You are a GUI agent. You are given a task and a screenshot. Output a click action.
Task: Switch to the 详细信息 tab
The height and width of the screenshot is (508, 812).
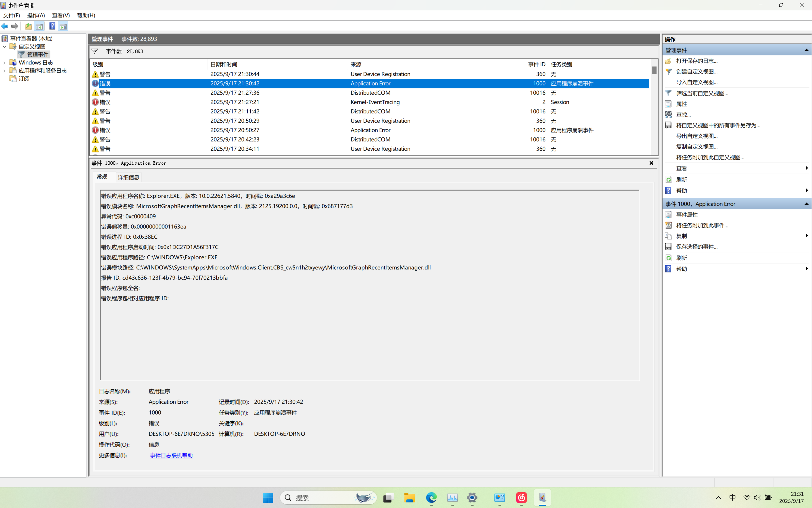tap(129, 177)
